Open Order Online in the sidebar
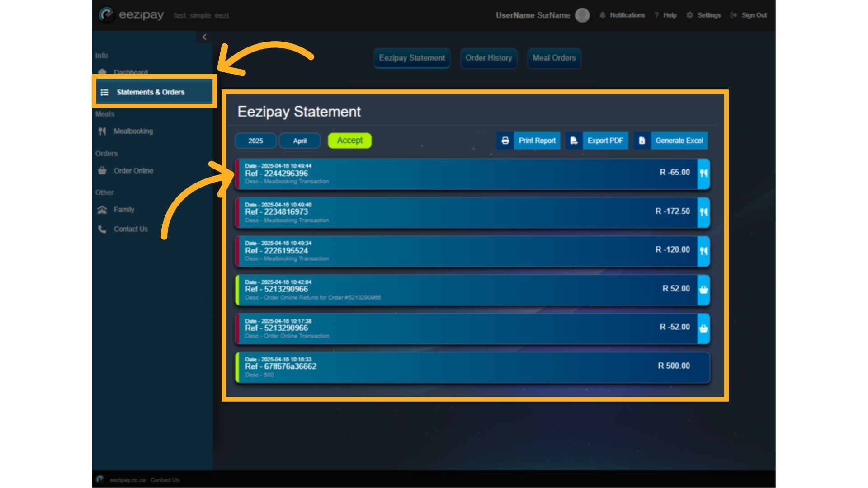Viewport: 868px width, 488px height. 133,171
